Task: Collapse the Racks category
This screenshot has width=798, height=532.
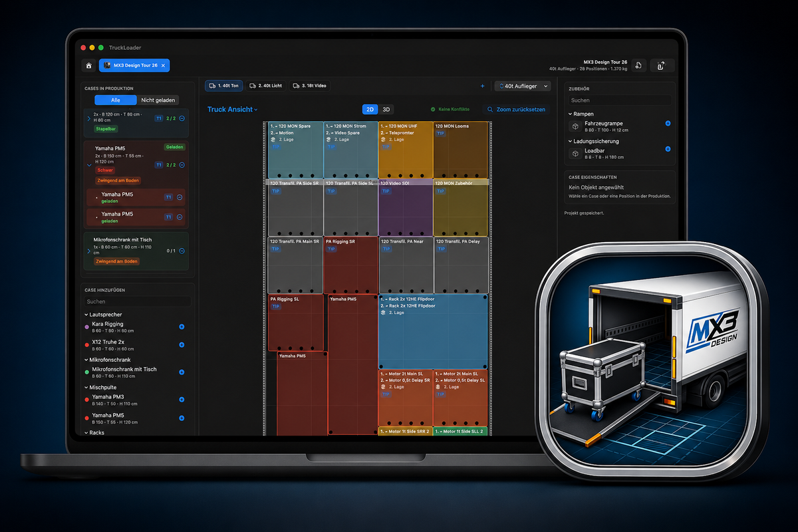Action: coord(86,432)
